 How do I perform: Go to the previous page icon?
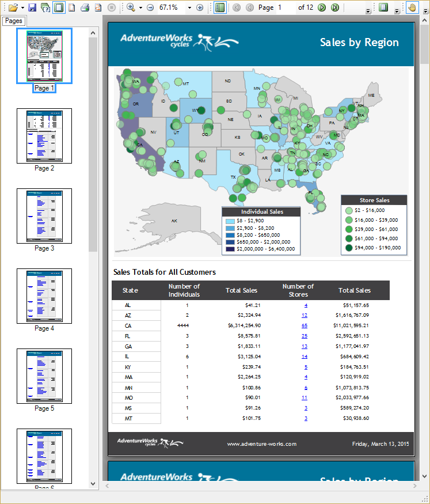(x=249, y=7)
